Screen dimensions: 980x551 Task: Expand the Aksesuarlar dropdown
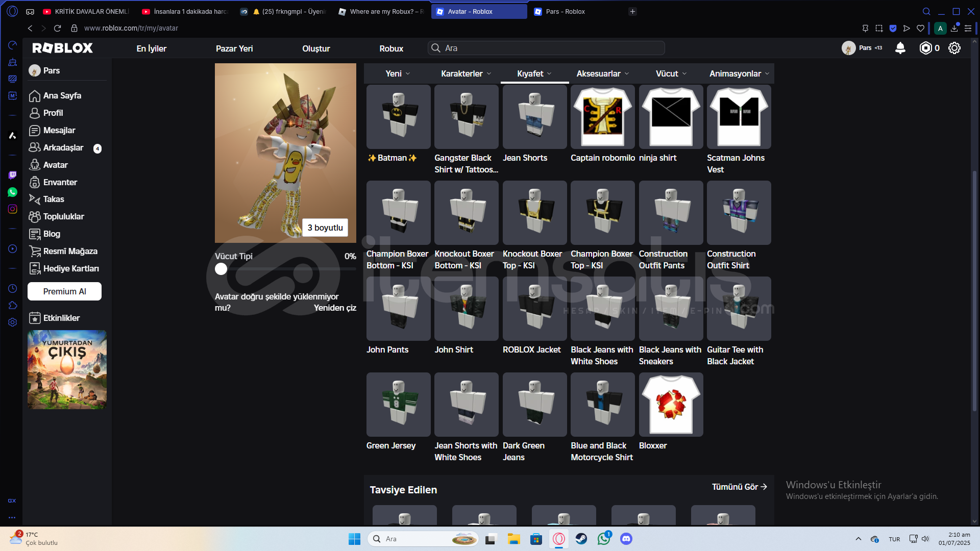coord(603,73)
